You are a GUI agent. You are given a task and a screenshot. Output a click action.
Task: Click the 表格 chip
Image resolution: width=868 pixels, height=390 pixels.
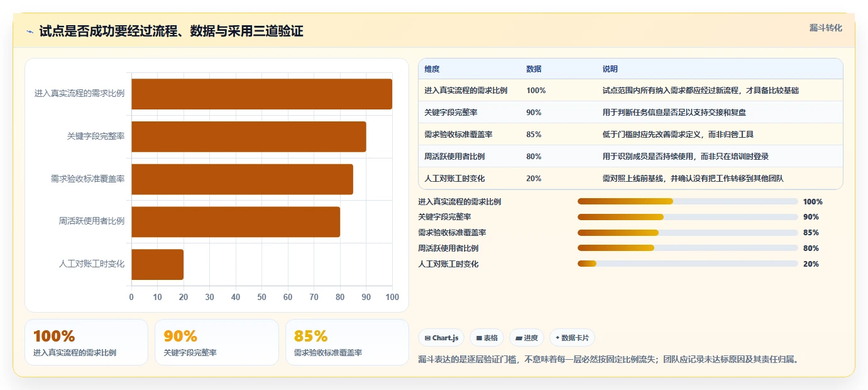(x=486, y=338)
